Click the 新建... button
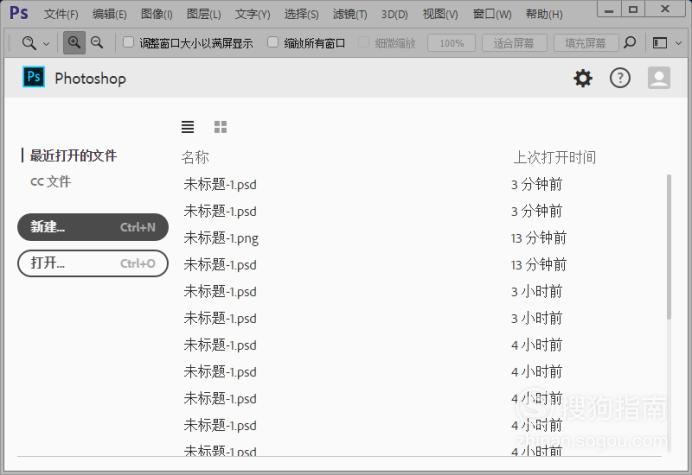The width and height of the screenshot is (692, 475). 93,227
